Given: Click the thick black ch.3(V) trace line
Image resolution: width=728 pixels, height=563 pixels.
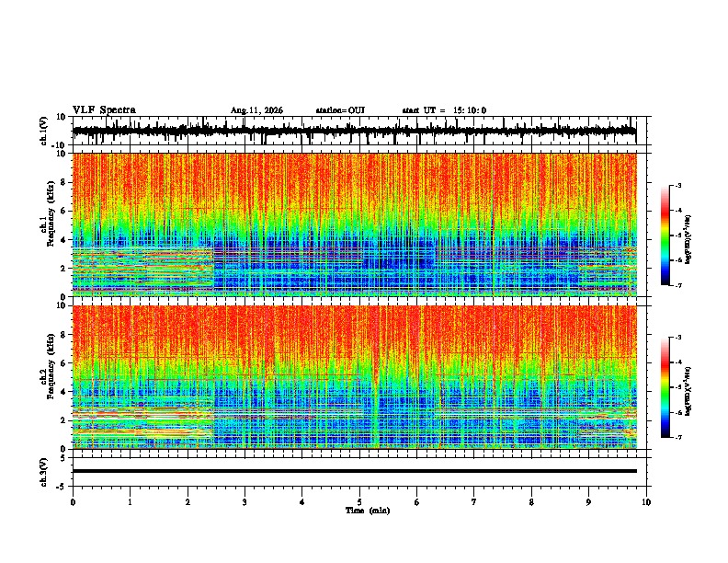Looking at the screenshot, I should point(354,471).
